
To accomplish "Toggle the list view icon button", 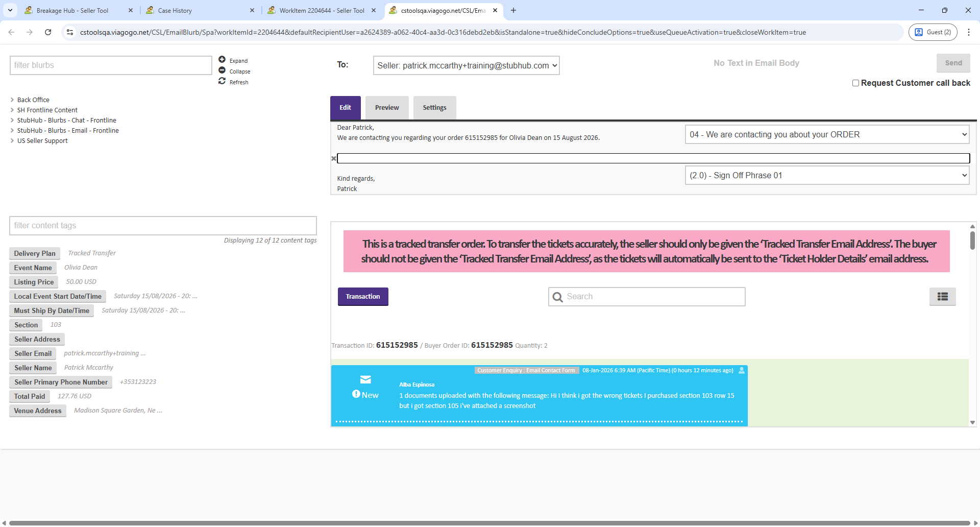I will (942, 297).
